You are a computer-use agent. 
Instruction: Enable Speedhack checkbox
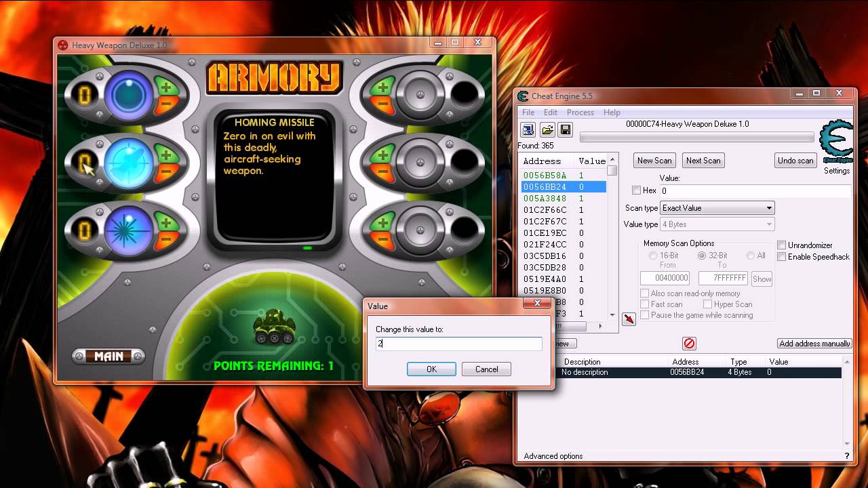click(781, 257)
